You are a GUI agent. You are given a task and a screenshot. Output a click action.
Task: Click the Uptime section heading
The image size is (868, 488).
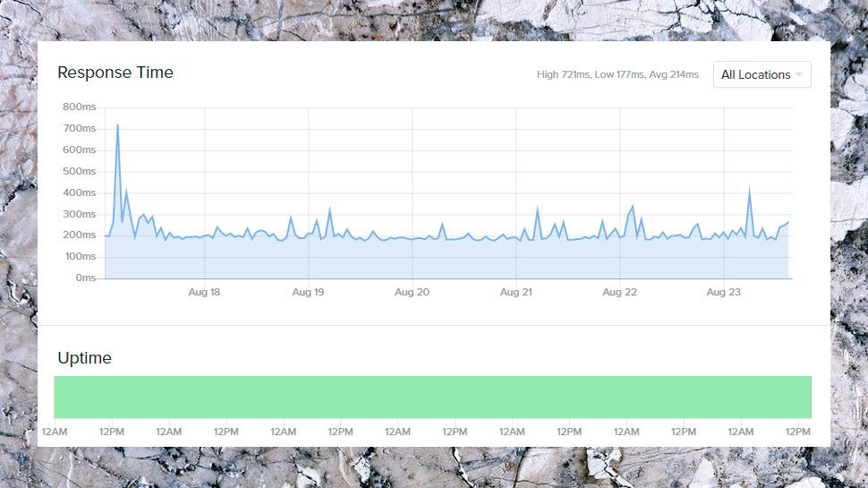[x=85, y=358]
